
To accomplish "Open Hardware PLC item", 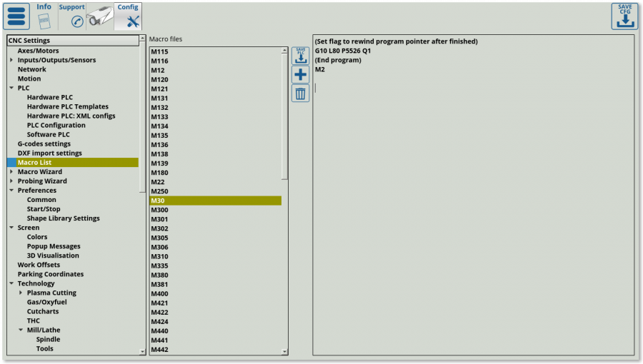I will pyautogui.click(x=49, y=97).
